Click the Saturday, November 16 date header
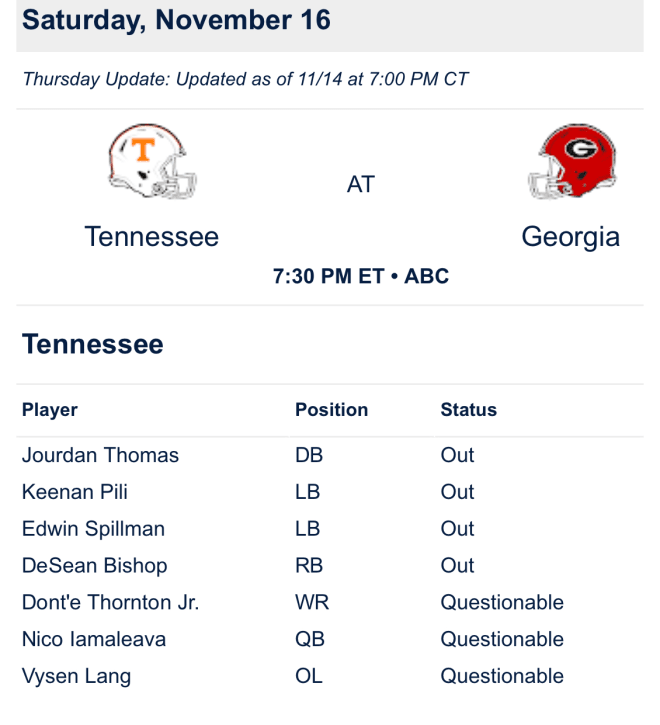The height and width of the screenshot is (725, 660). coord(176,20)
